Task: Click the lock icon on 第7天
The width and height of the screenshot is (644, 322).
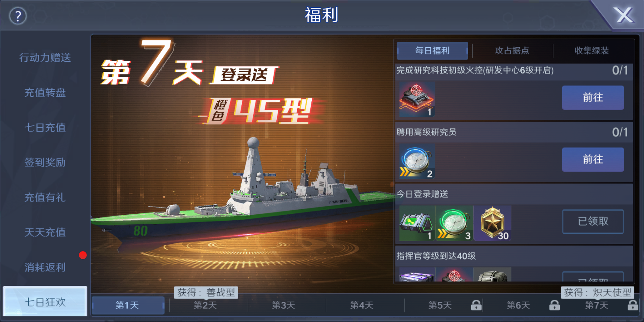Action: pos(632,305)
